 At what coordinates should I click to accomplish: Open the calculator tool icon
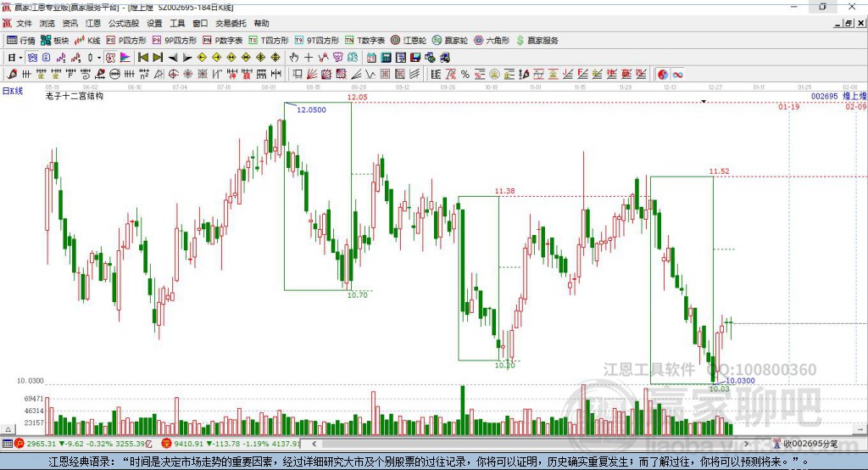click(386, 57)
